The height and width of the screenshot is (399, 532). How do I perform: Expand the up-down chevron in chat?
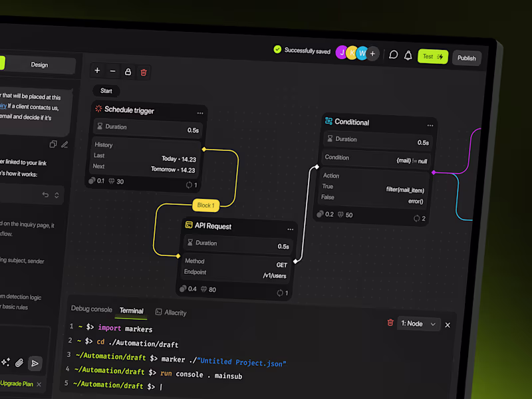[x=57, y=195]
